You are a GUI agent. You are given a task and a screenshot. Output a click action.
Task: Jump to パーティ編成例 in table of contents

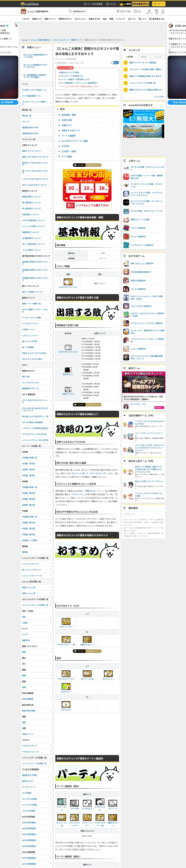(x=69, y=136)
